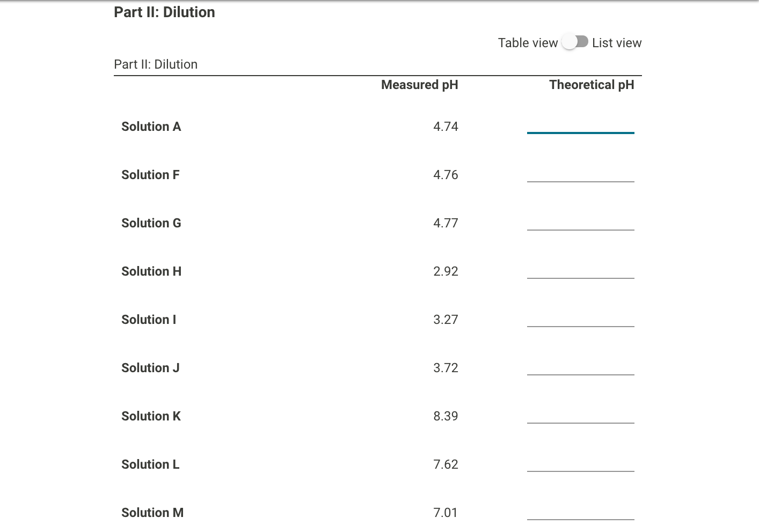
Task: Select the Theoretical pH field for Solution A
Action: [580, 130]
